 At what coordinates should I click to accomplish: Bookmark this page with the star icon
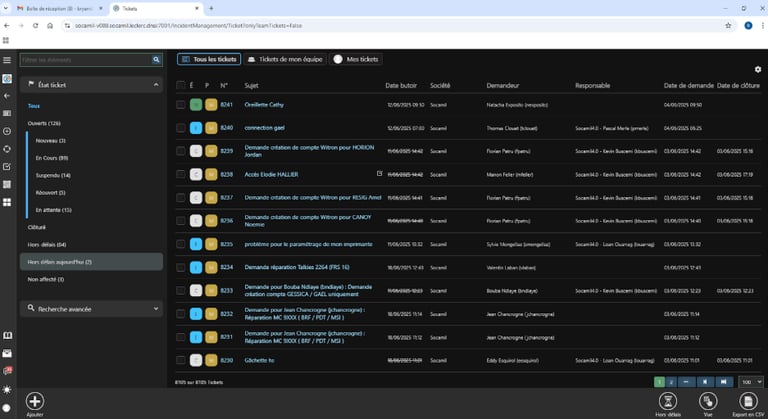728,25
